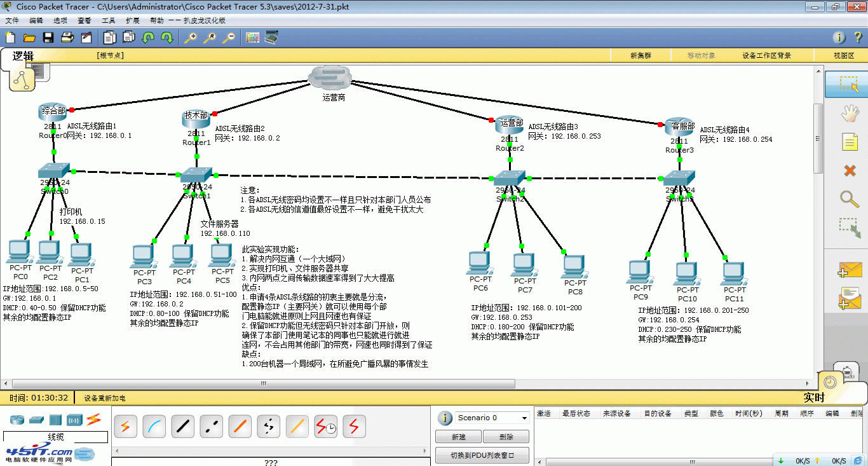Open the drawing palette icon
Screen dimensions: 868x466
pos(252,38)
